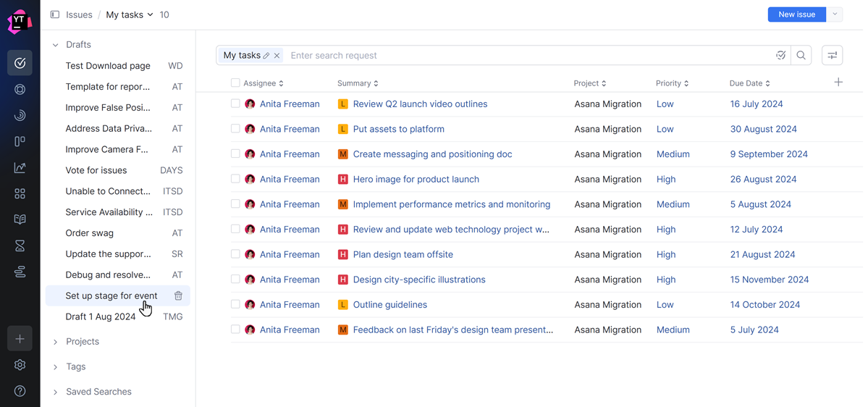Click the New issue button
Viewport: 868px width, 407px height.
(796, 14)
